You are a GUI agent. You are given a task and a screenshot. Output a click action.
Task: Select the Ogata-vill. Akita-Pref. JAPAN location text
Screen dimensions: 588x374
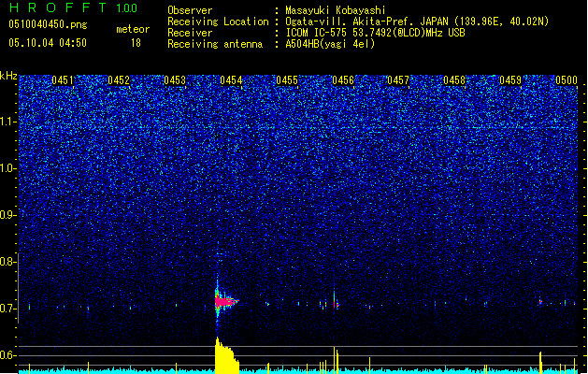(417, 22)
